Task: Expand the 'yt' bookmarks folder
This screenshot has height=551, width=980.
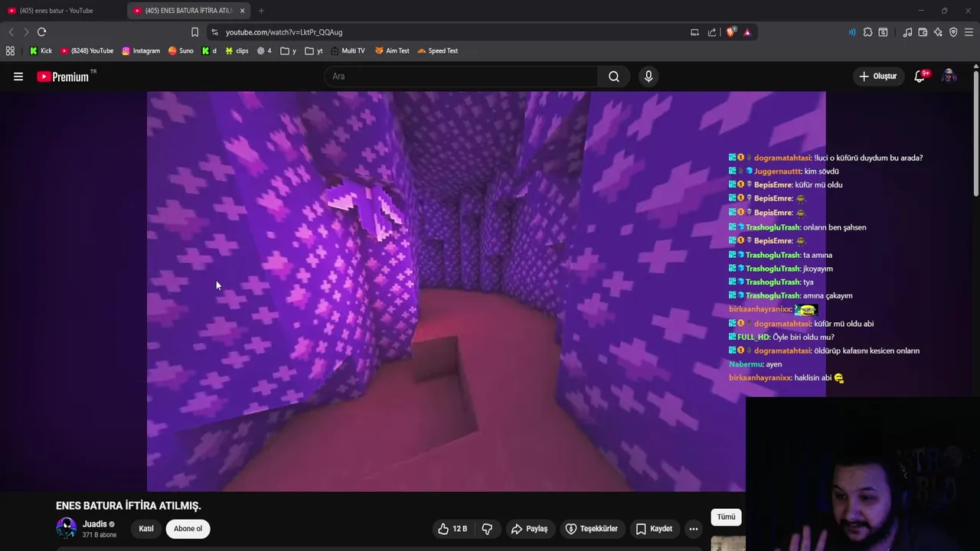Action: [314, 51]
